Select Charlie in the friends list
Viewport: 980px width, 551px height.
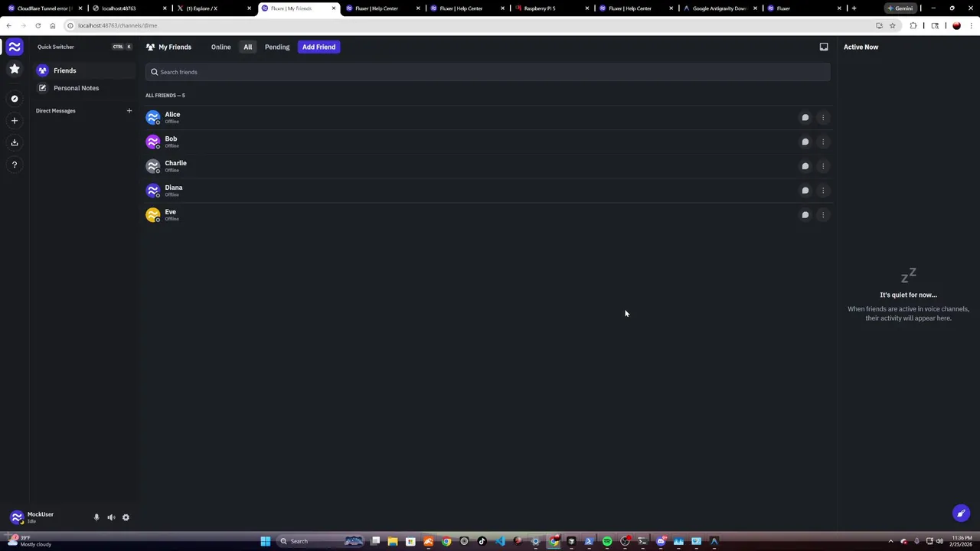pyautogui.click(x=488, y=166)
